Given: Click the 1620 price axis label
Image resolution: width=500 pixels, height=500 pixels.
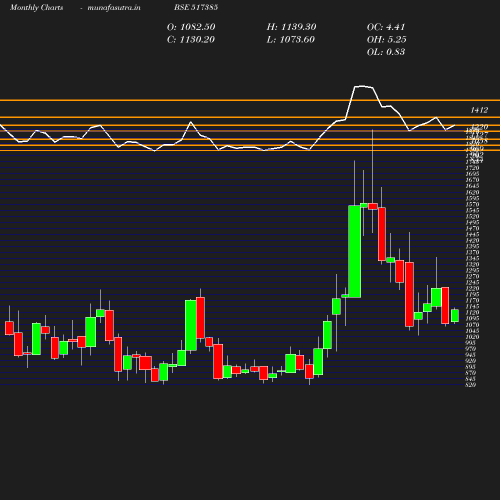Looking at the screenshot, I should click(472, 192).
